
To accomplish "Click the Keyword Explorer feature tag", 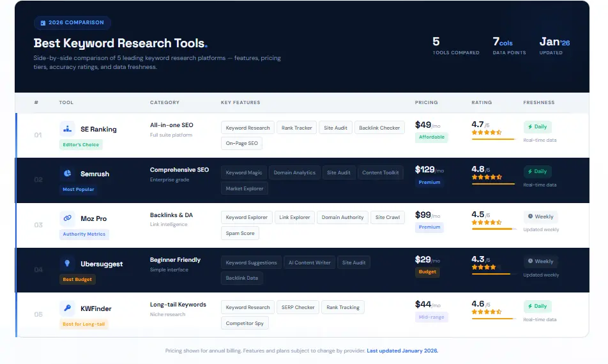I will pyautogui.click(x=247, y=218).
